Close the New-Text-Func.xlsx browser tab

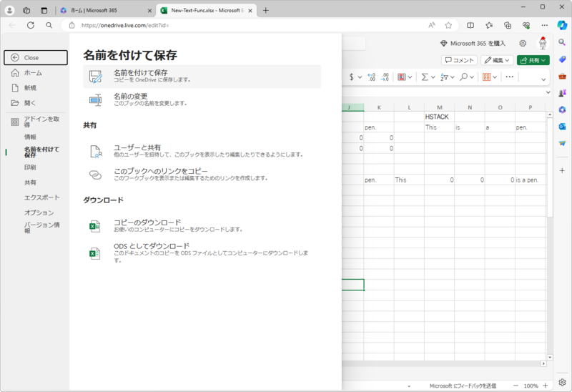(250, 11)
